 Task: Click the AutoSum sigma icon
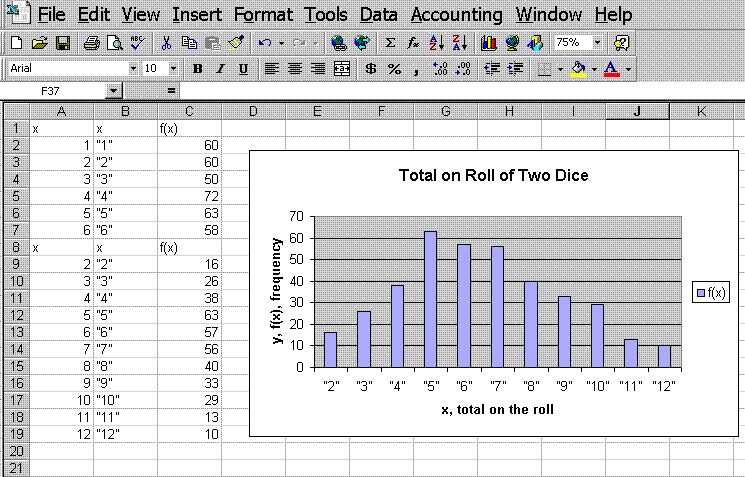[390, 43]
